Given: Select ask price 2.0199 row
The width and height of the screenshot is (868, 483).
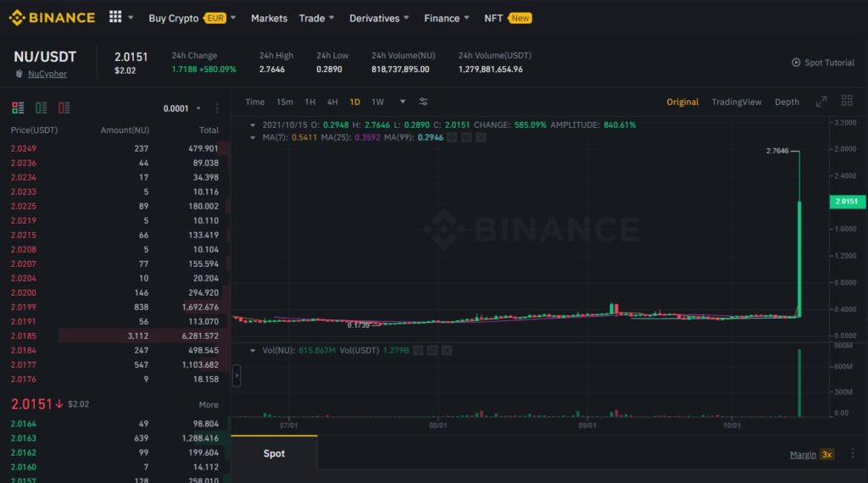Looking at the screenshot, I should [115, 307].
